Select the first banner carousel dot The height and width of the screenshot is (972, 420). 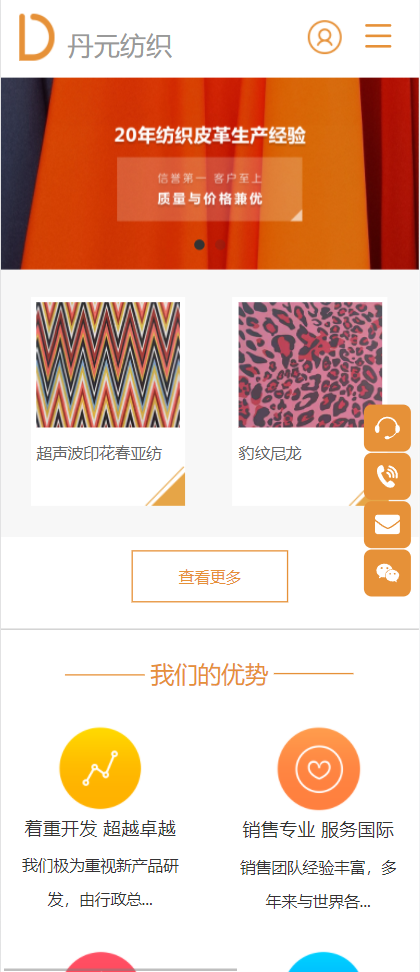(x=199, y=244)
